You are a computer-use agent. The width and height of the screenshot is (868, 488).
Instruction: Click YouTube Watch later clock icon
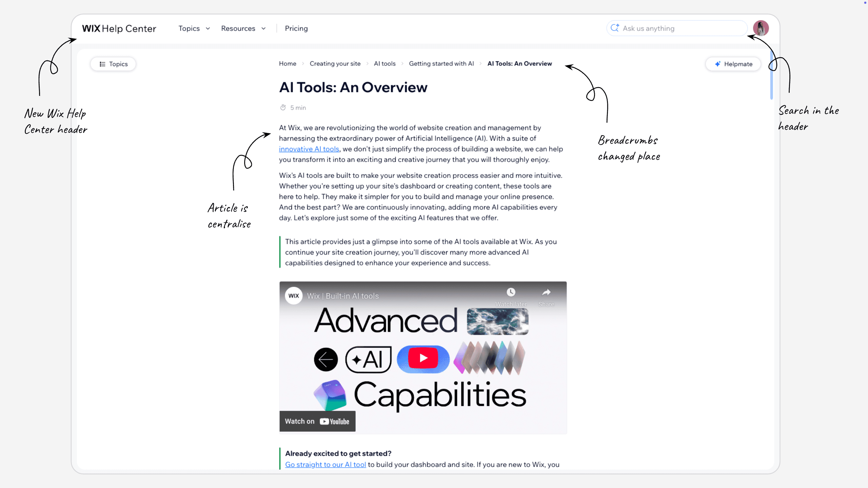(x=511, y=292)
